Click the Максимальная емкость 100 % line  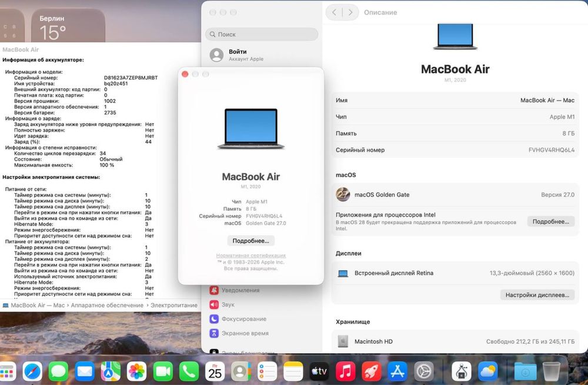coord(64,165)
